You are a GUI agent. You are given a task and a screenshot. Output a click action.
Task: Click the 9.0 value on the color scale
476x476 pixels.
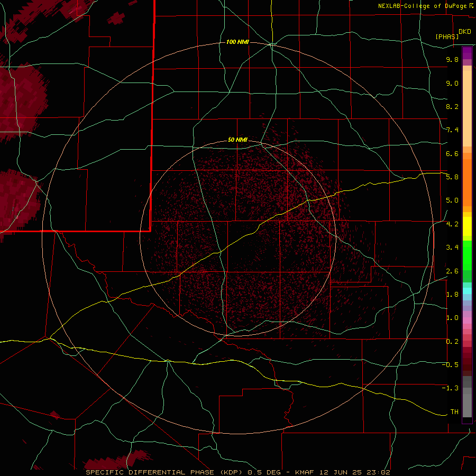(452, 83)
